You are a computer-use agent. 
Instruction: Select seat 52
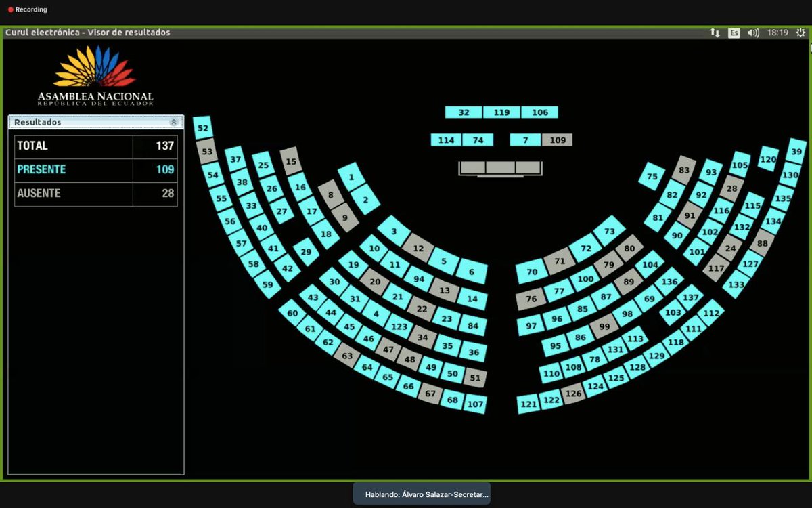(x=202, y=127)
